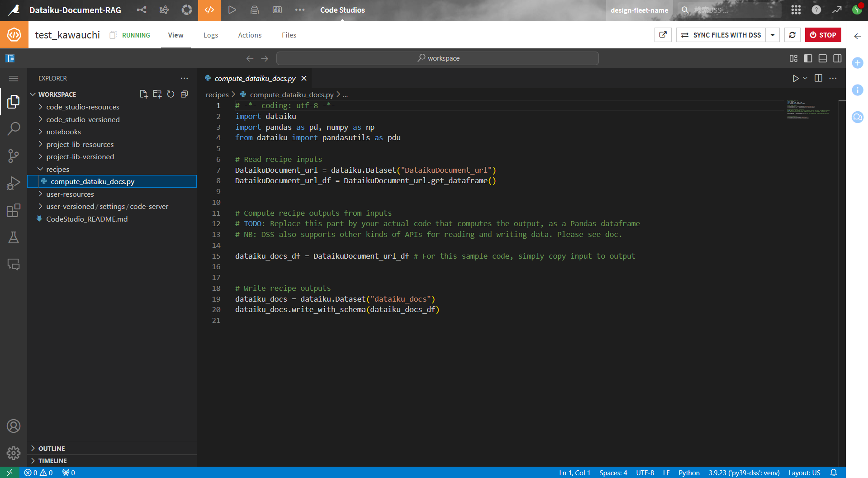Viewport: 868px width, 478px height.
Task: Open the Testing flask view
Action: tap(14, 237)
